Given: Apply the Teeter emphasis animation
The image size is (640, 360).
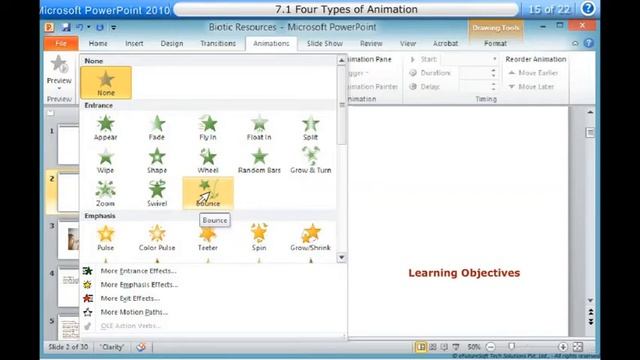Looking at the screenshot, I should point(208,238).
